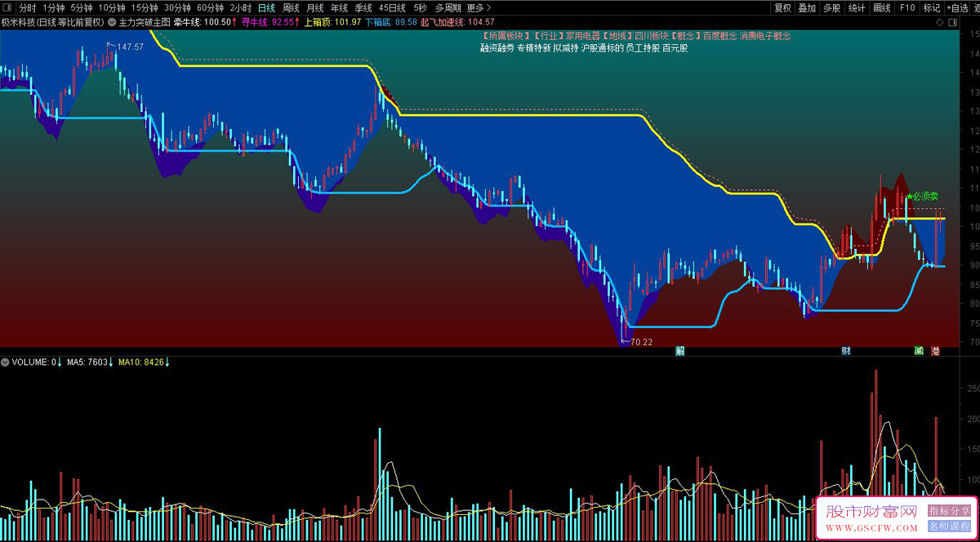Click the 起飞加速线 value 104.57
The width and height of the screenshot is (980, 542).
coord(481,23)
